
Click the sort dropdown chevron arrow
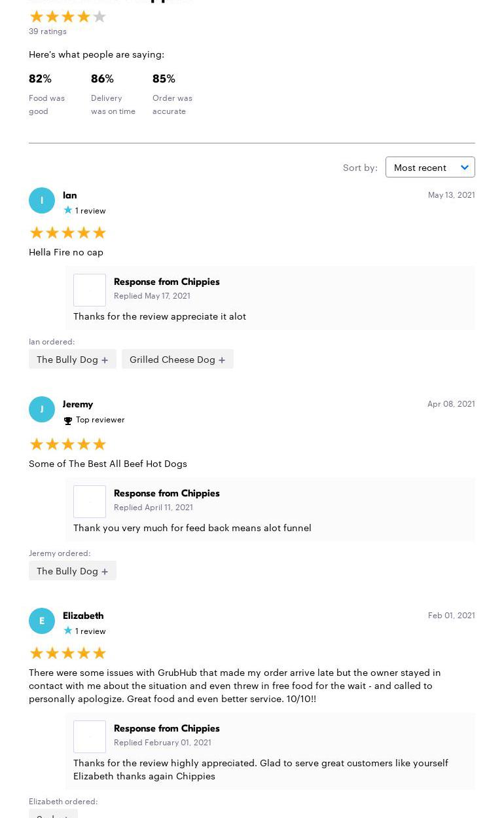pos(465,167)
